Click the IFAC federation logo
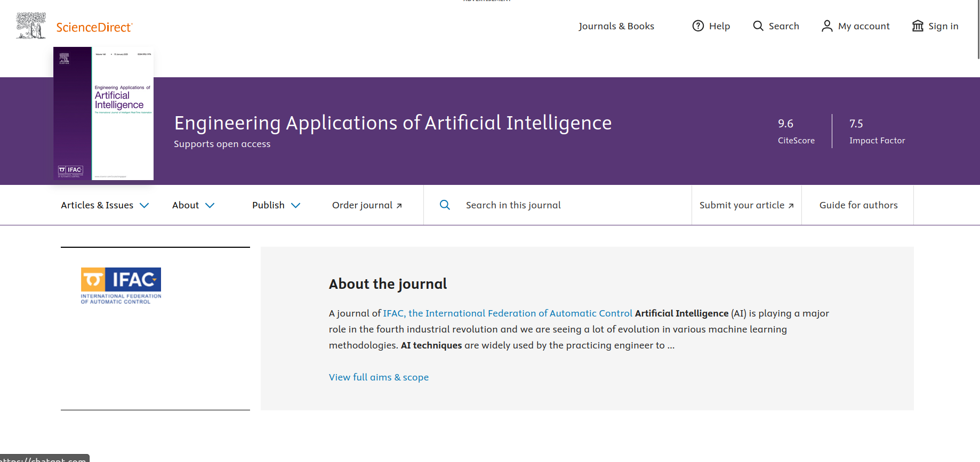The height and width of the screenshot is (462, 980). pos(121,286)
